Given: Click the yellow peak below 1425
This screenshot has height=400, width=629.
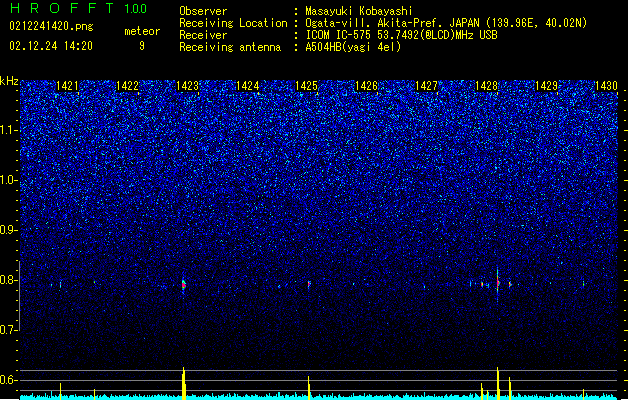Looking at the screenshot, I should (309, 388).
